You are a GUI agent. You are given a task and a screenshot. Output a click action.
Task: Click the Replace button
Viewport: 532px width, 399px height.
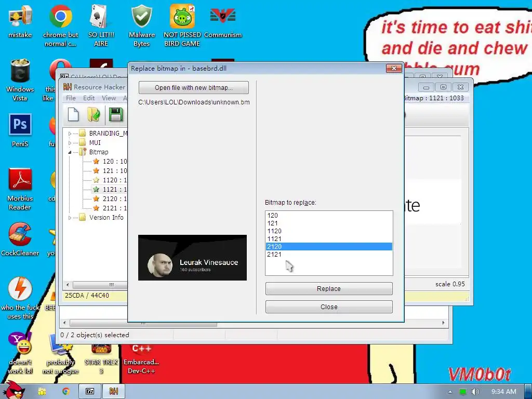(x=329, y=289)
